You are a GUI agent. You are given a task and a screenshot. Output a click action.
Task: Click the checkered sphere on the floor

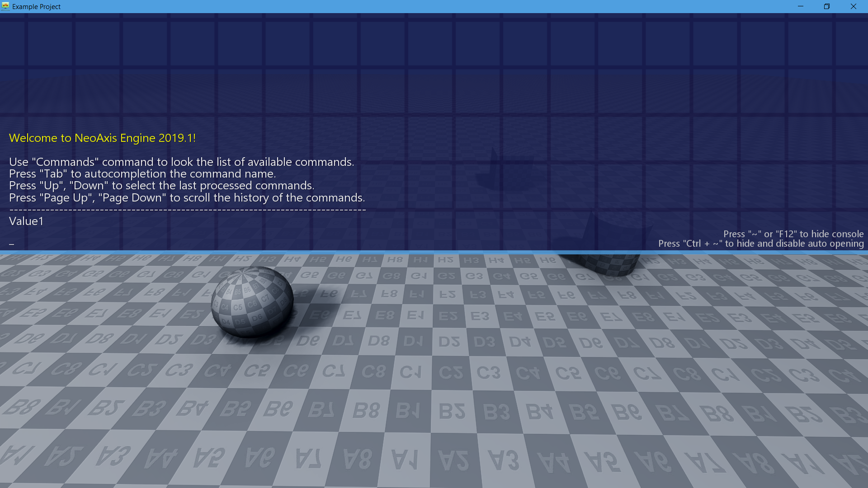(252, 301)
